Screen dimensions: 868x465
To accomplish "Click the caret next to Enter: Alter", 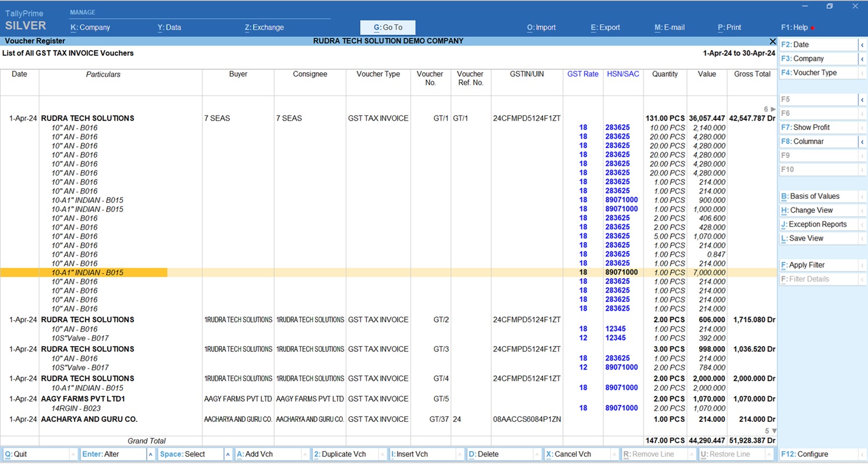I will (x=150, y=455).
